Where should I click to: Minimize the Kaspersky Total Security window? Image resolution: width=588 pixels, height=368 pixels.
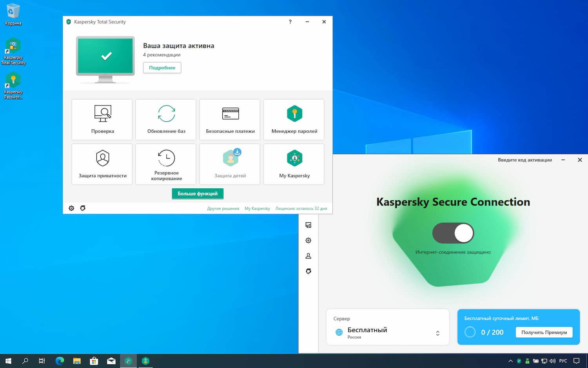[x=307, y=22]
